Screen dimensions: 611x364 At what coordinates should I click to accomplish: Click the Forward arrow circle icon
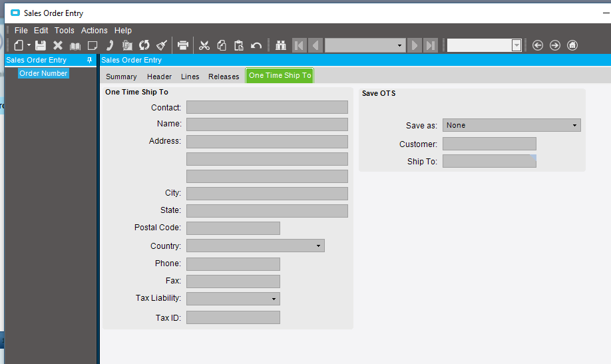(x=555, y=46)
